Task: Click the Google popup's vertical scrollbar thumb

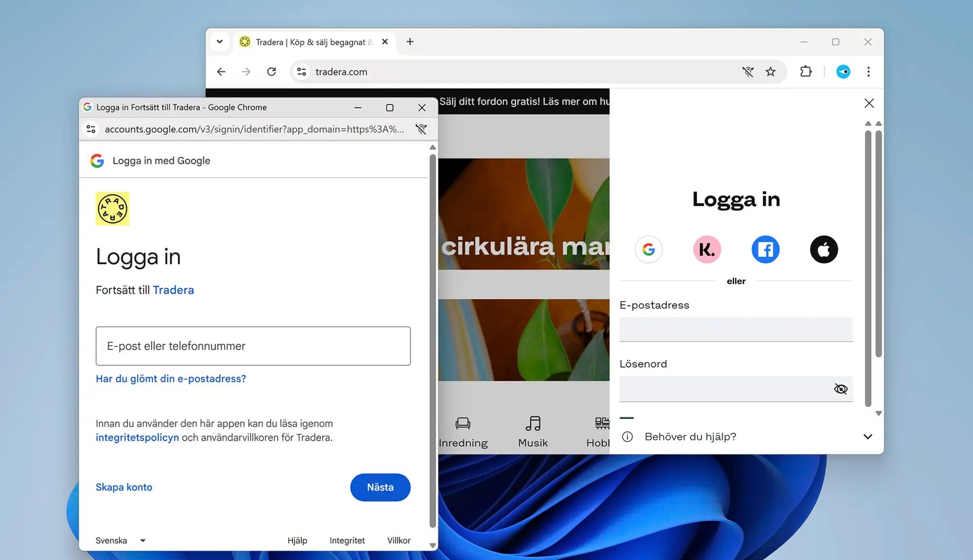Action: (432, 341)
